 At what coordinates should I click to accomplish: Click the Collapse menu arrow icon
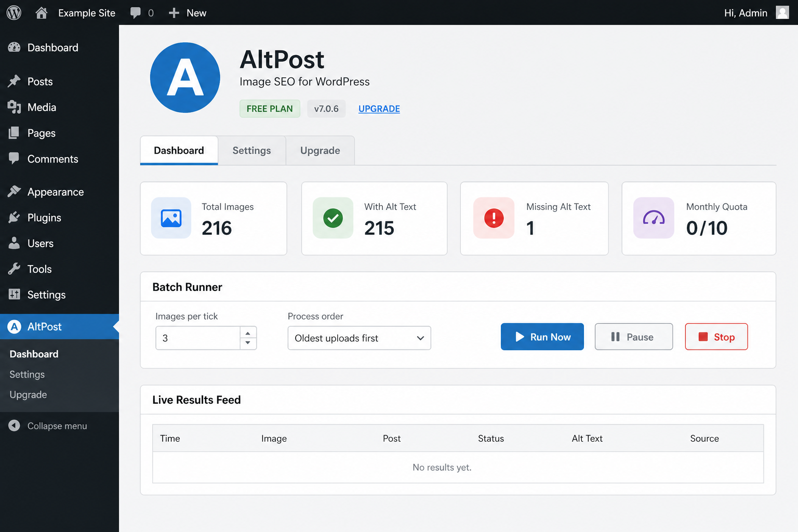tap(15, 425)
